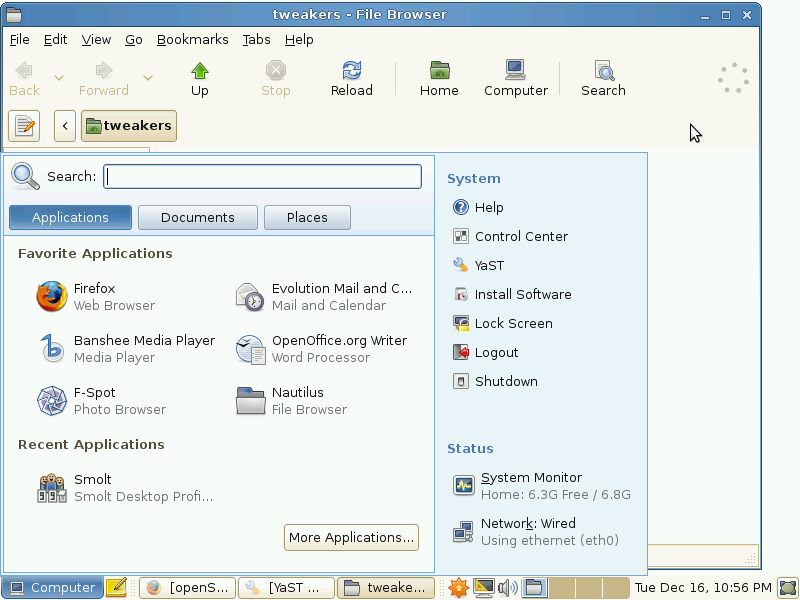Viewport: 800px width, 600px height.
Task: Go up one folder with Up arrow
Action: tap(199, 79)
